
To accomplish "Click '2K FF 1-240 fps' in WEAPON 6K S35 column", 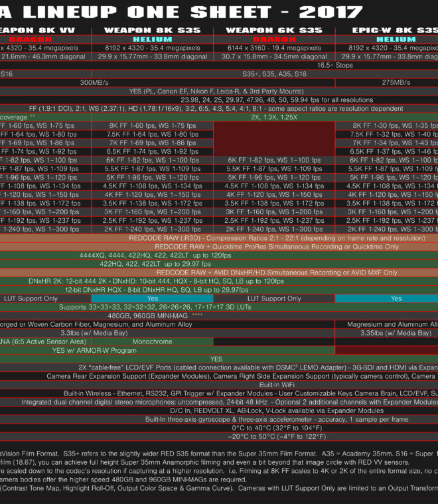I will pyautogui.click(x=274, y=229).
